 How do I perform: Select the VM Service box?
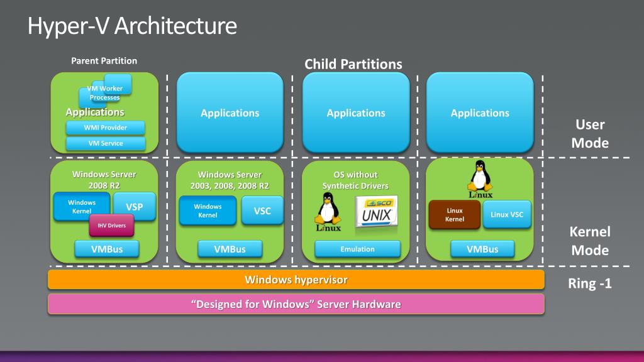106,143
